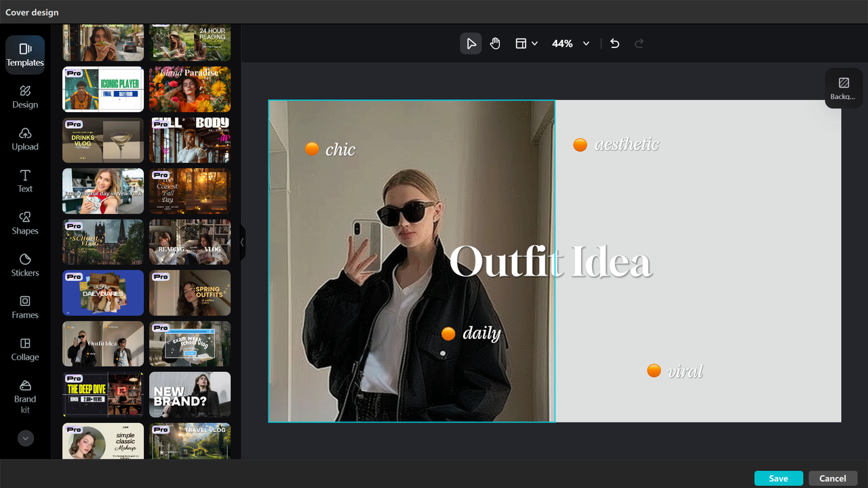The image size is (868, 488).
Task: Select the Outfit Idea template thumbnail
Action: 103,343
